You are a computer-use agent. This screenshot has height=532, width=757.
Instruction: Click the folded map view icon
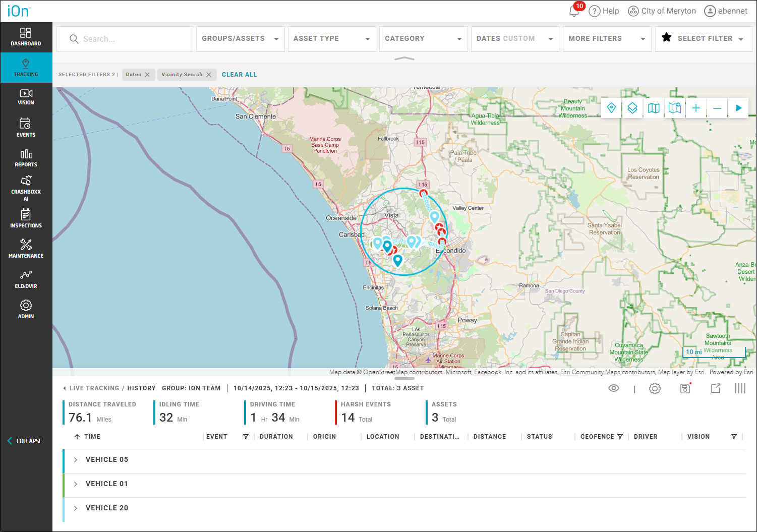[x=654, y=108]
